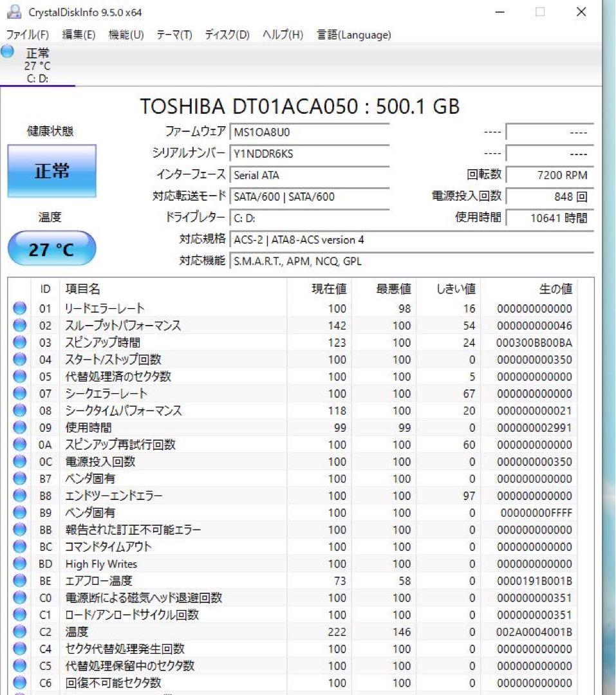Open the ディスク(D) menu
The image size is (616, 695).
click(229, 35)
